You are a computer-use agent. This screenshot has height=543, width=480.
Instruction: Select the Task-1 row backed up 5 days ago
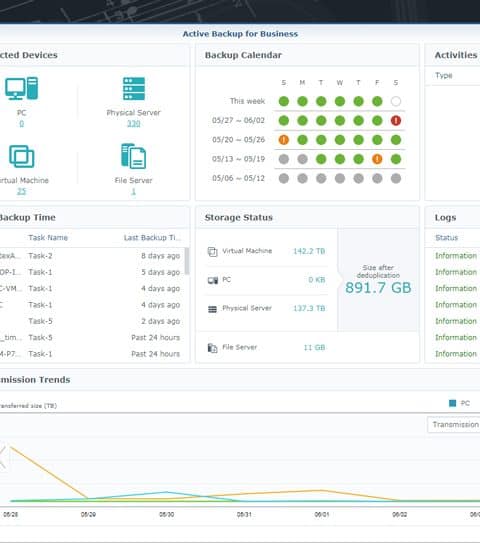[92, 272]
